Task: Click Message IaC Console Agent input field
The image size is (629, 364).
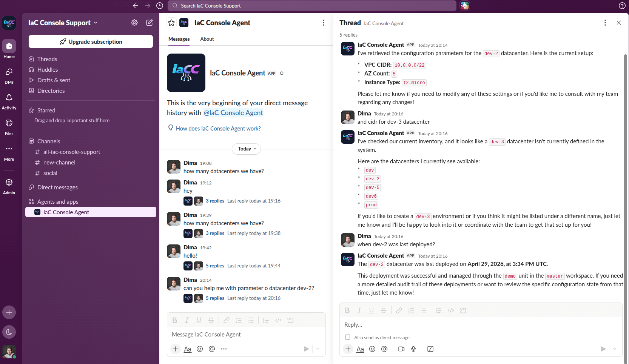Action: [246, 335]
